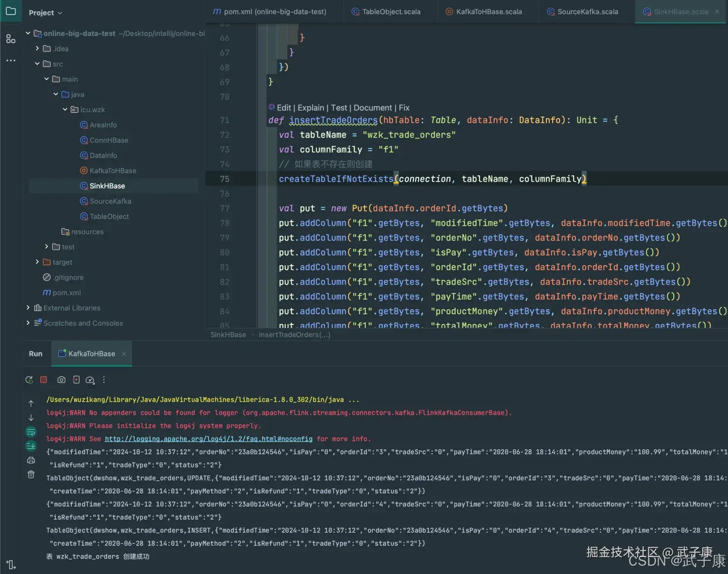Click the java executable path in console
Screen dimensions: 728x574
195,400
